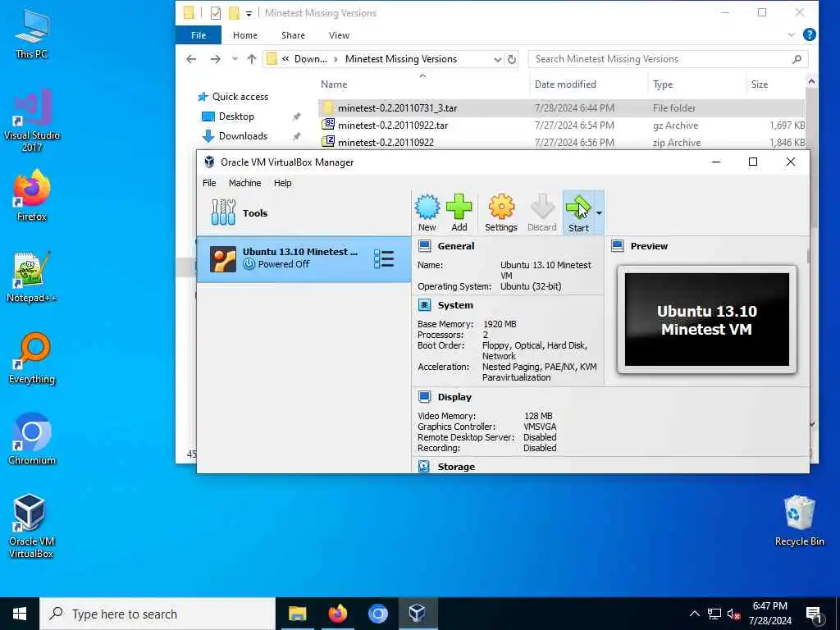
Task: Open Desktop in the navigation pane
Action: [x=236, y=116]
